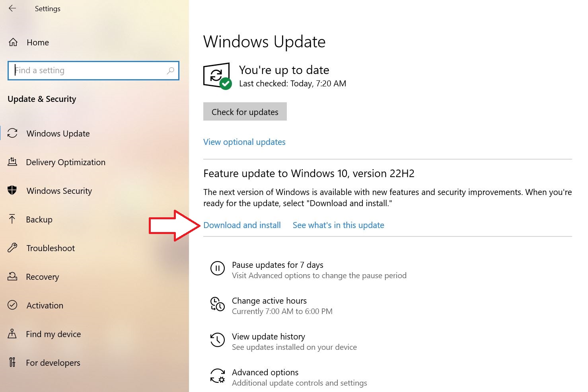
Task: Open Find my device settings
Action: pyautogui.click(x=53, y=334)
